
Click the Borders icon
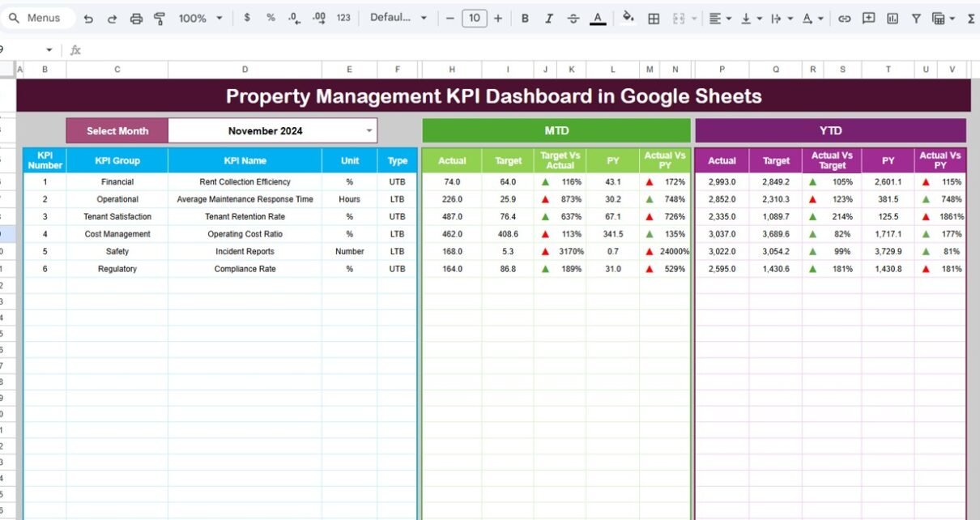click(x=654, y=18)
